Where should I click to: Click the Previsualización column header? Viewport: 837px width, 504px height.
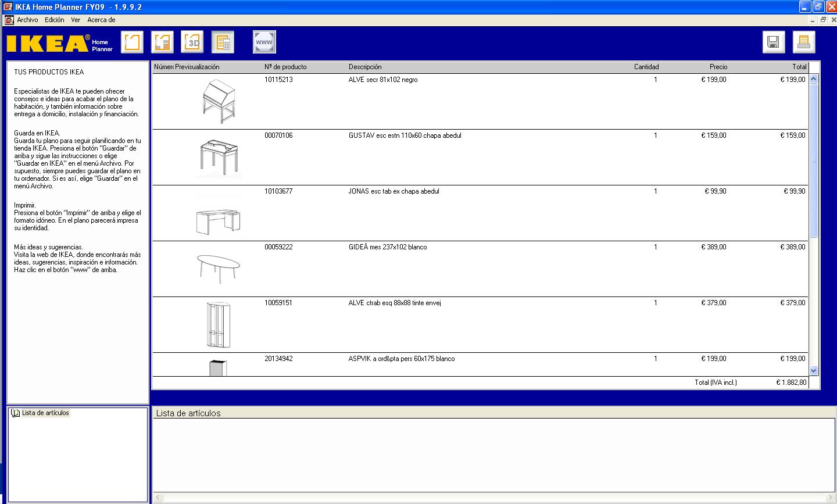[x=197, y=67]
